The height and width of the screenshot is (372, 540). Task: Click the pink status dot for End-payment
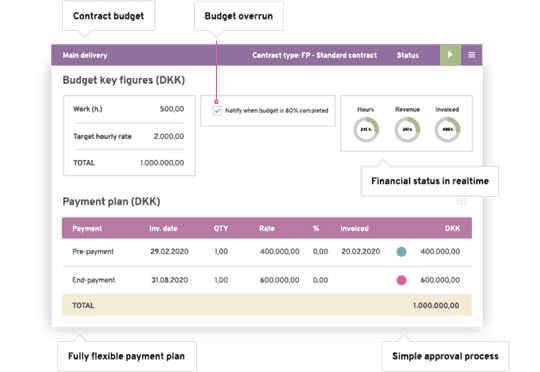click(x=401, y=280)
